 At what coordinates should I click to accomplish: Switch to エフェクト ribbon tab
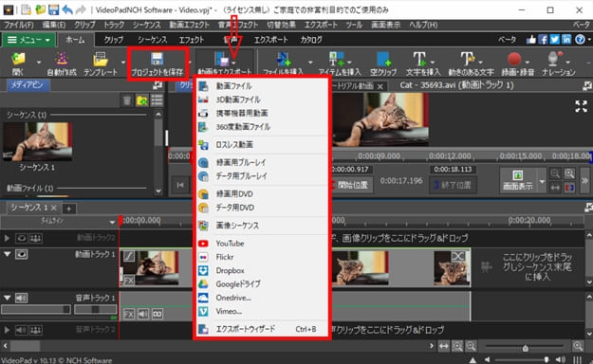pyautogui.click(x=192, y=40)
